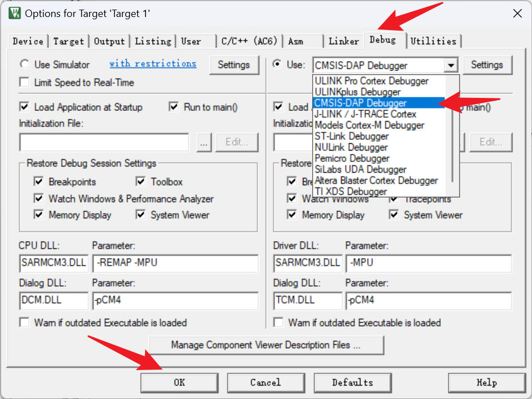This screenshot has width=532, height=399.
Task: Switch to the Device tab
Action: click(28, 41)
